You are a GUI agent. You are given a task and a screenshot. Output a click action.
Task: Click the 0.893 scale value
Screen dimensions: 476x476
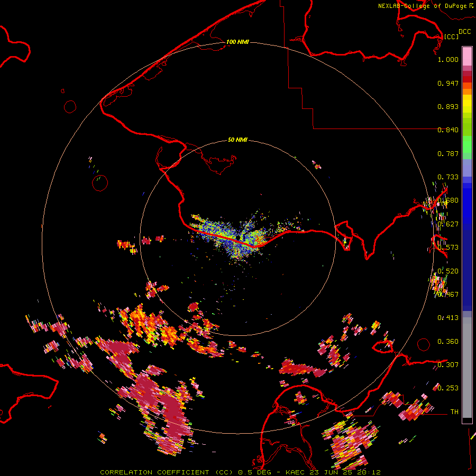pos(448,106)
